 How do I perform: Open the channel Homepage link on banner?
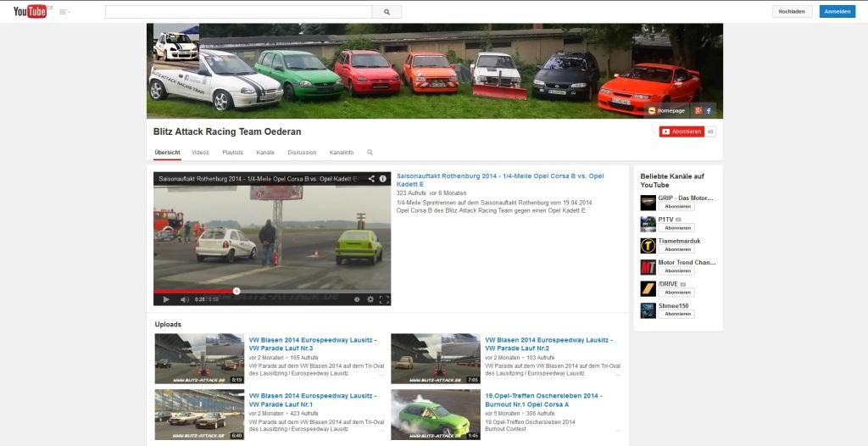click(x=666, y=111)
